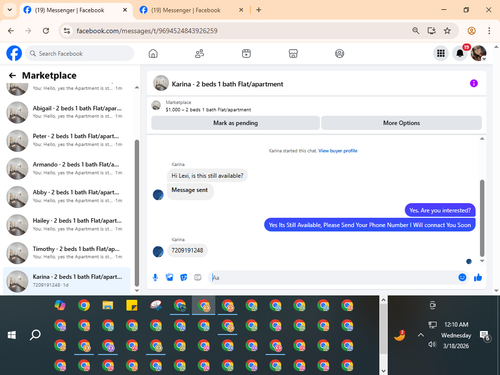Open the Copilot taskbar icon
This screenshot has width=500, height=375.
point(60,305)
